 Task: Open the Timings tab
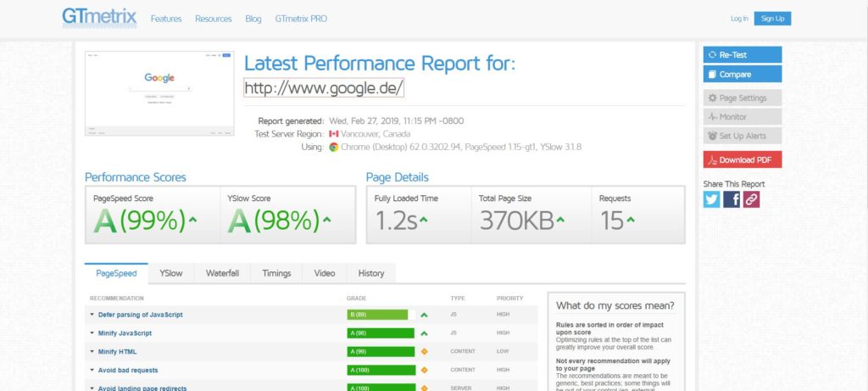point(276,273)
